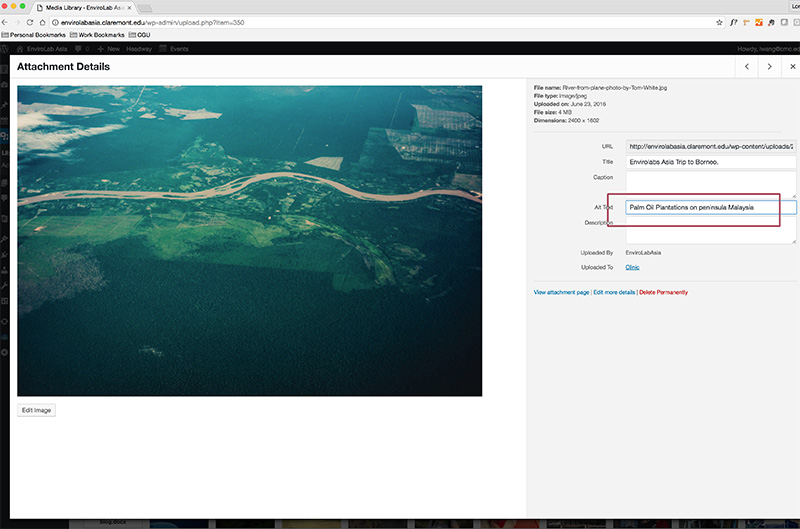800x529 pixels.
Task: Bookmark this page with the star icon
Action: pyautogui.click(x=719, y=22)
